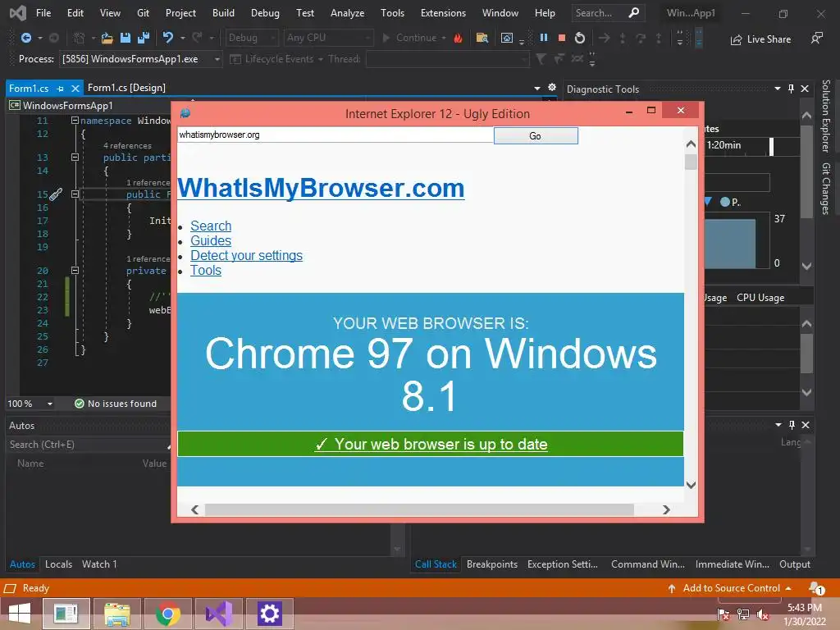Image resolution: width=840 pixels, height=630 pixels.
Task: Pin the Autos panel
Action: pyautogui.click(x=792, y=425)
